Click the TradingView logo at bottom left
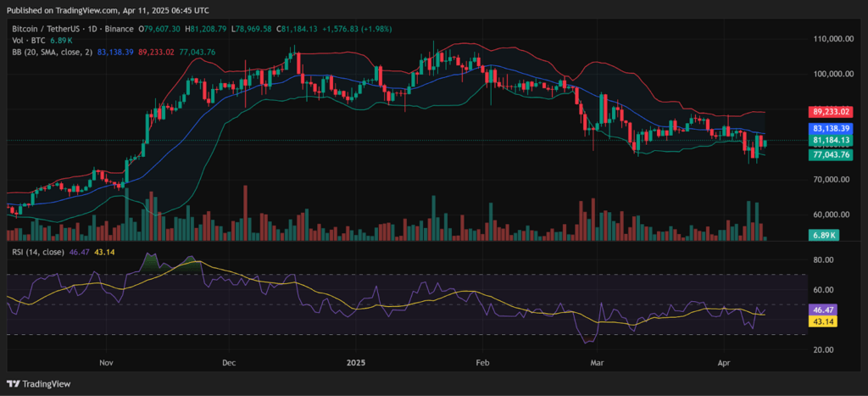 click(x=39, y=384)
